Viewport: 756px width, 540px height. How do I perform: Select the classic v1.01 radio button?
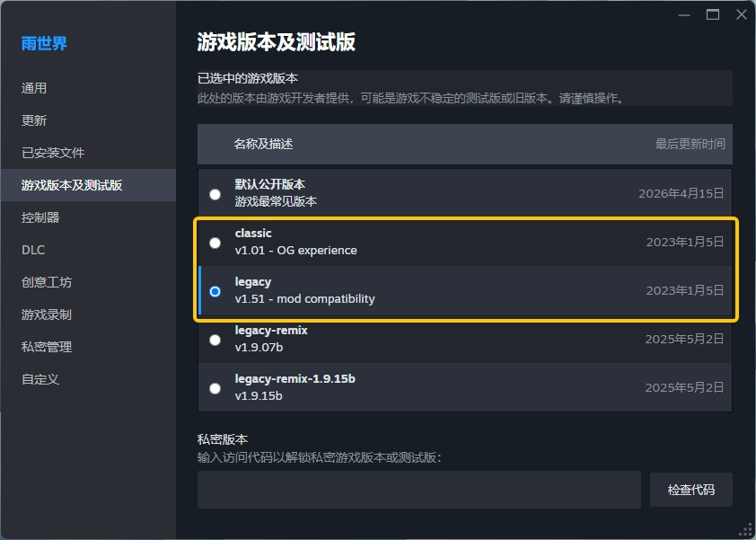coord(215,243)
